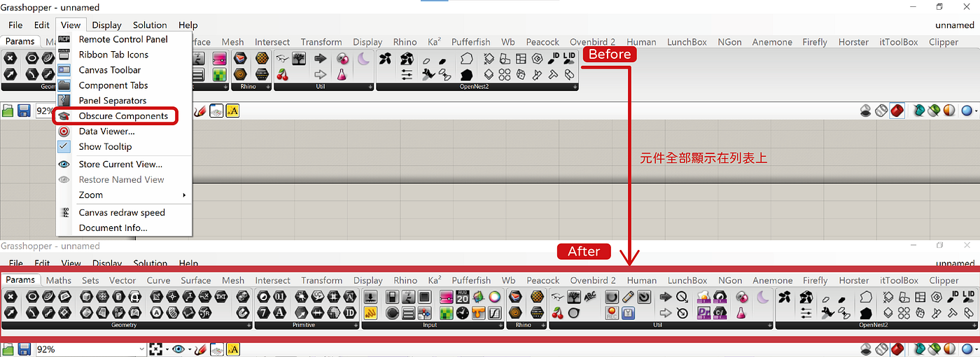Open Pufferfish tab in After window
The image size is (980, 357).
[x=471, y=280]
